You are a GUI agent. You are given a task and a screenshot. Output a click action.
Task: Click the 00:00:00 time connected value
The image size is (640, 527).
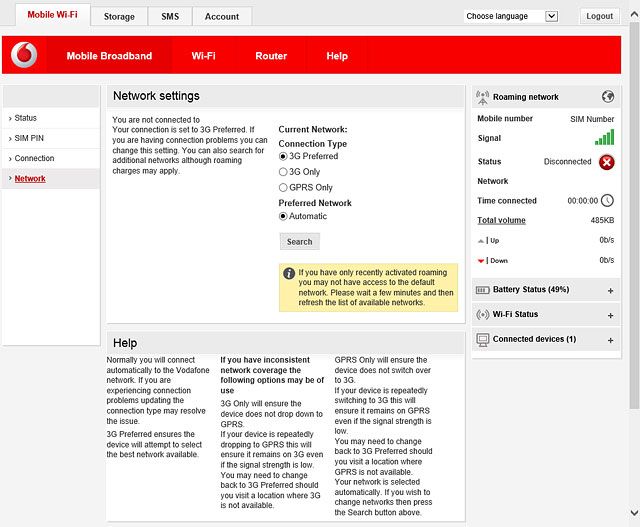point(582,201)
